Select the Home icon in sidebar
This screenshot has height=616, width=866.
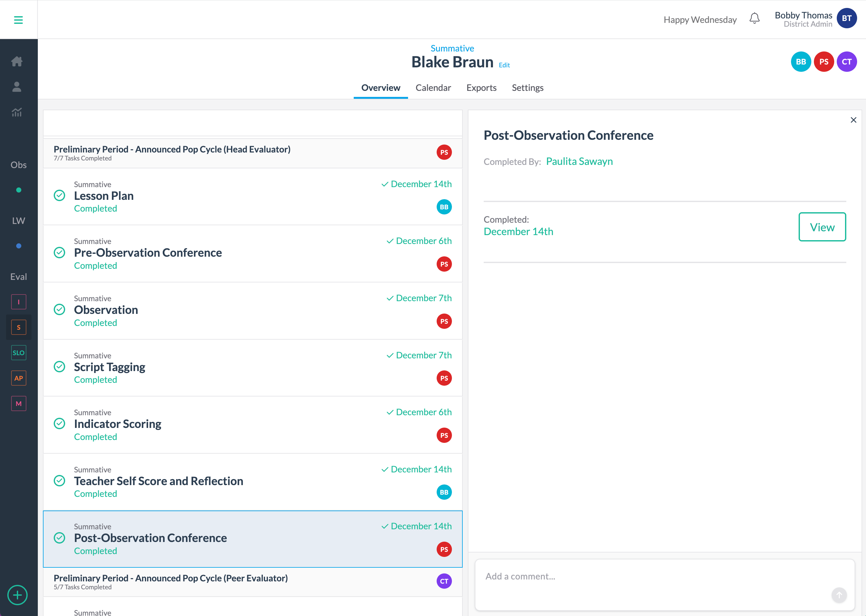point(17,61)
